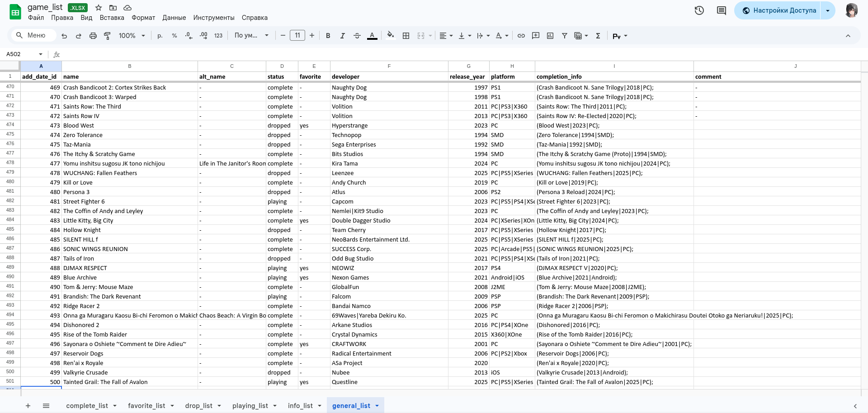Print the spreadsheet using the printer icon
This screenshot has height=413, width=868.
pos(93,36)
